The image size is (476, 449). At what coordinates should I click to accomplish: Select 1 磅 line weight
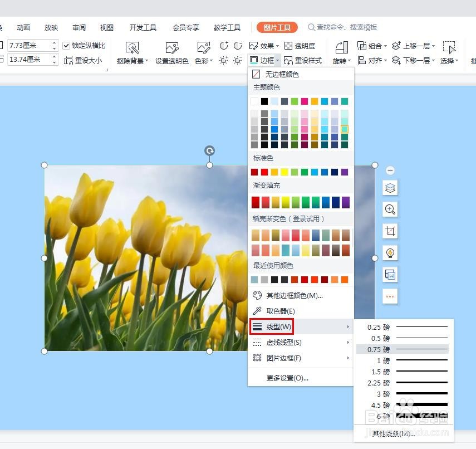click(x=403, y=360)
